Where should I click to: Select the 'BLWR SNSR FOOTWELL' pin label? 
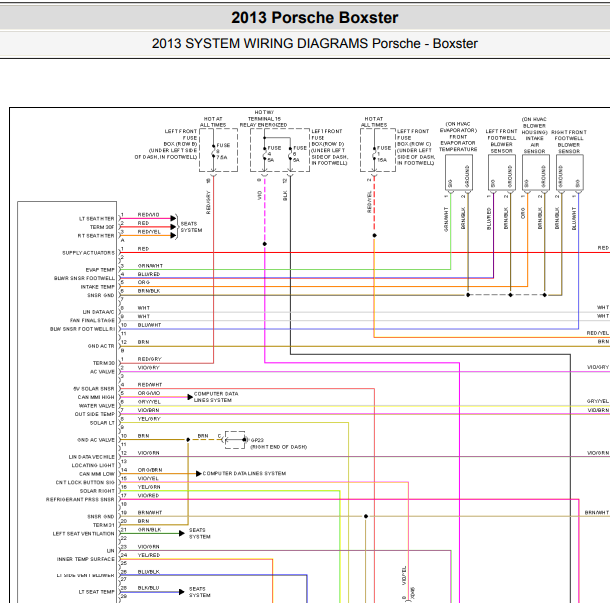pyautogui.click(x=84, y=279)
